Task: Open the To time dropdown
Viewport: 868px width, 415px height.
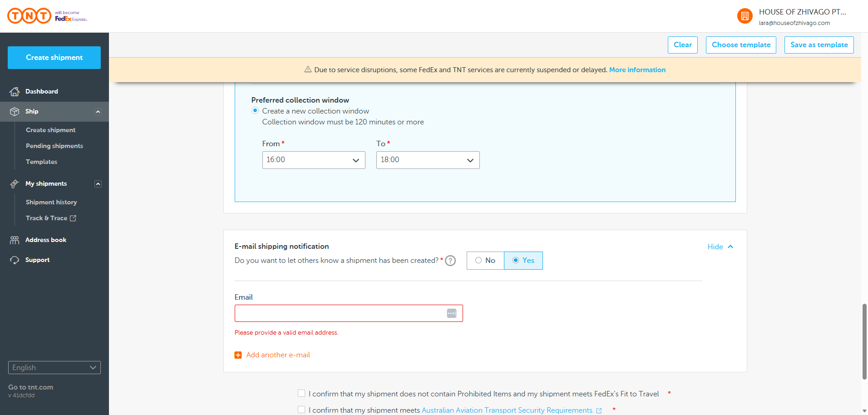Action: 428,160
